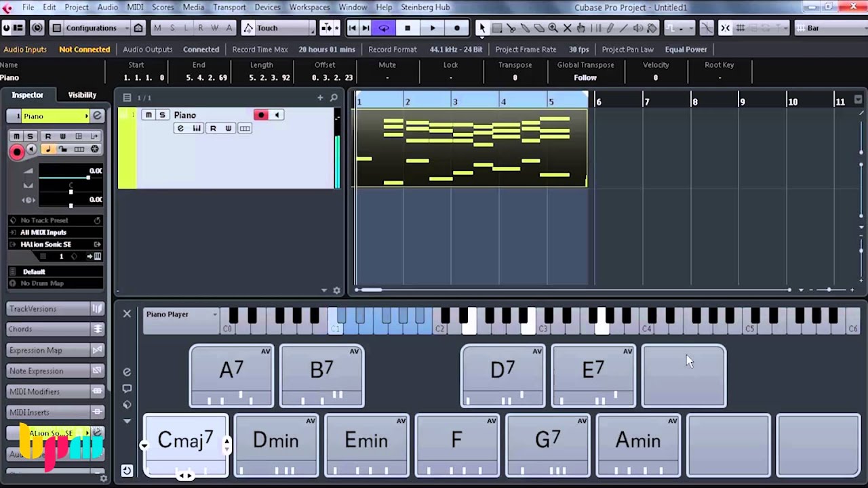This screenshot has width=868, height=488.
Task: Solo the Piano track in the track list
Action: pos(162,115)
